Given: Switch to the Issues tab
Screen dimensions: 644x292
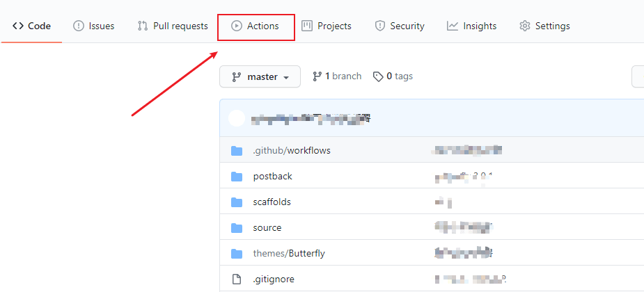Looking at the screenshot, I should [94, 26].
